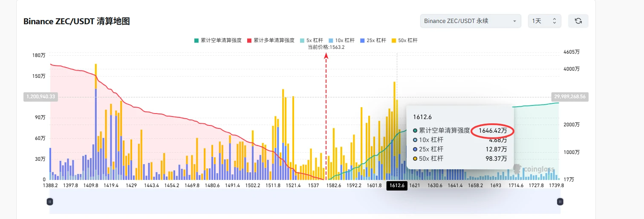Toggle the 5x 杠杆 legend item

tap(312, 40)
